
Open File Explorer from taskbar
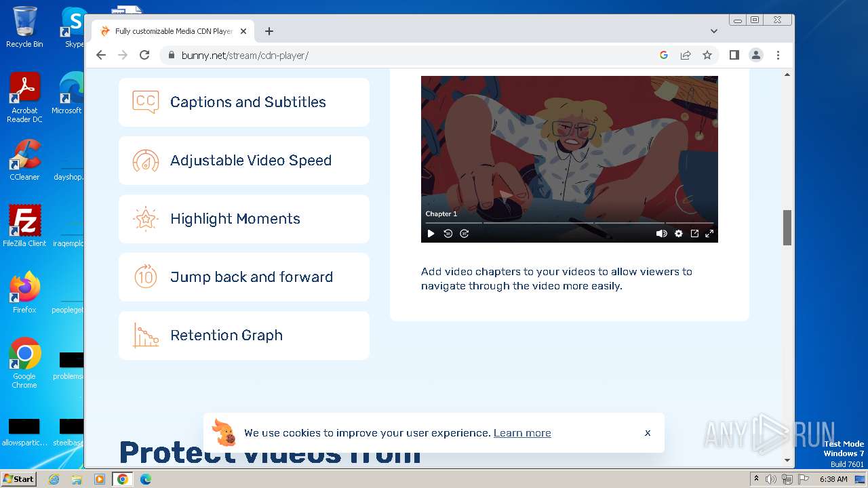tap(77, 479)
